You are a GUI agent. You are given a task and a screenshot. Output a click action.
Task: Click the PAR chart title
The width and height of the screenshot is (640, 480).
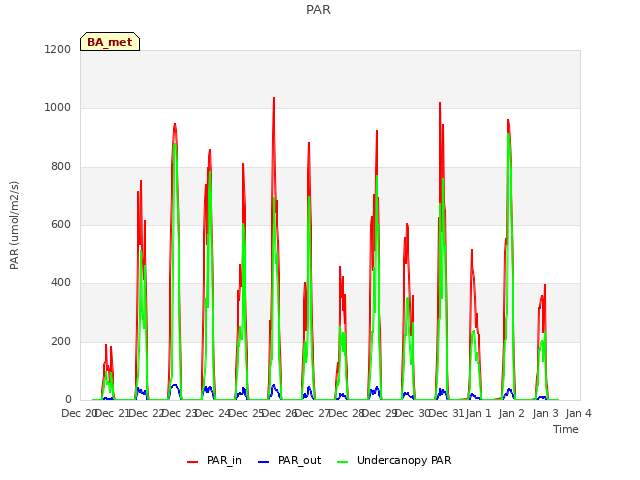click(318, 10)
